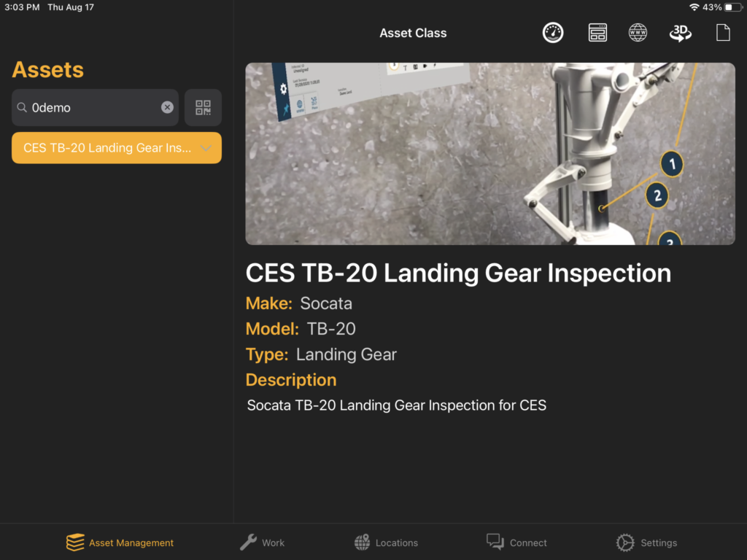Open the Settings tab
Viewport: 747px width, 560px height.
[x=646, y=542]
